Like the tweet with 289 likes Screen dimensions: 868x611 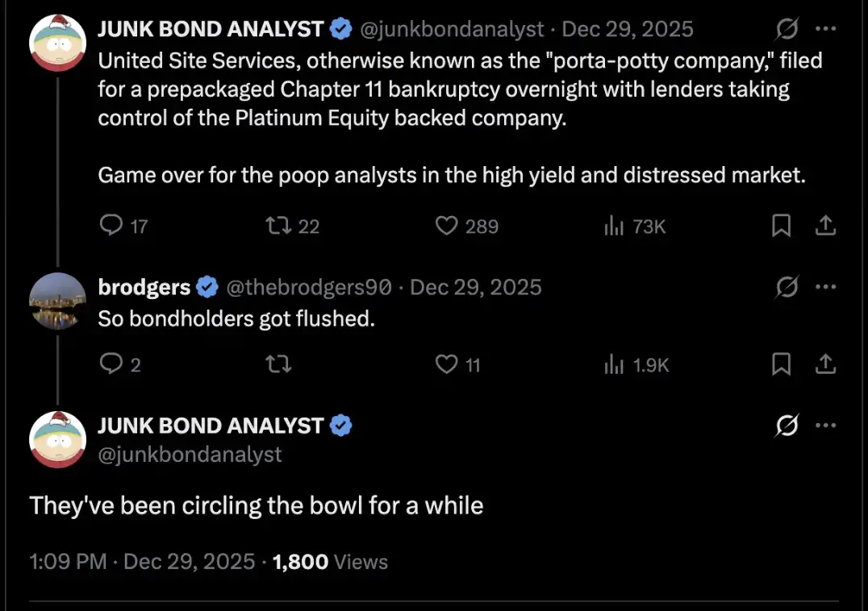(447, 227)
